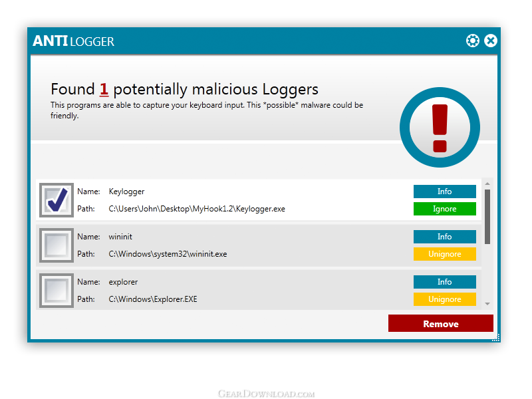Click the name 'Keylogger'
532x399 pixels.
point(126,192)
